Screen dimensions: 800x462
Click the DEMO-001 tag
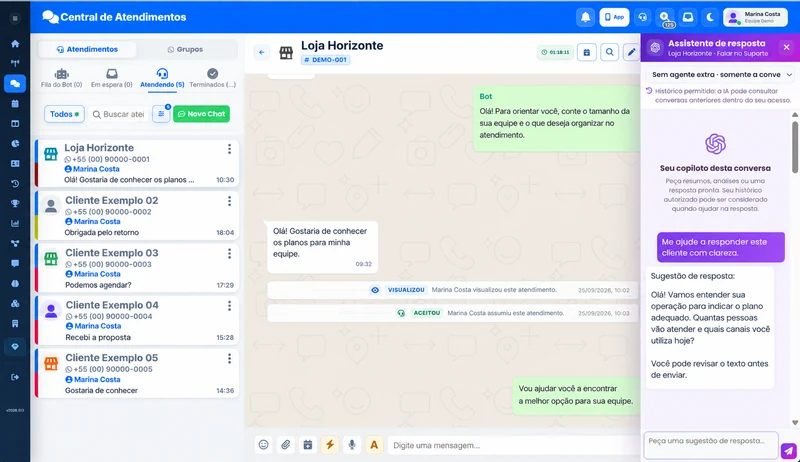pos(326,60)
